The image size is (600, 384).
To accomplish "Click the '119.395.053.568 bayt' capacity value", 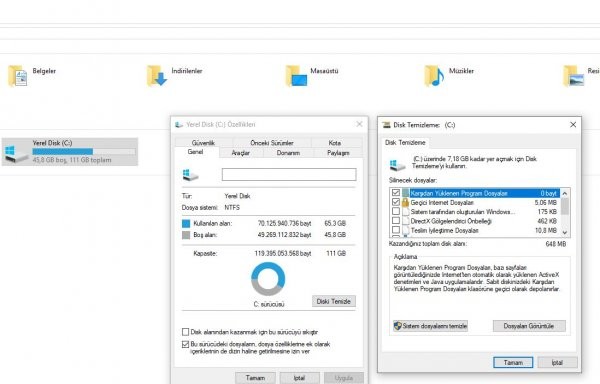I will 283,254.
